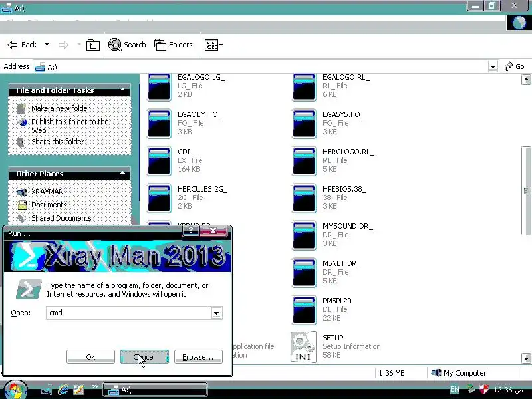This screenshot has height=399, width=532.
Task: Click the Internet Explorer quick launch icon
Action: [63, 390]
